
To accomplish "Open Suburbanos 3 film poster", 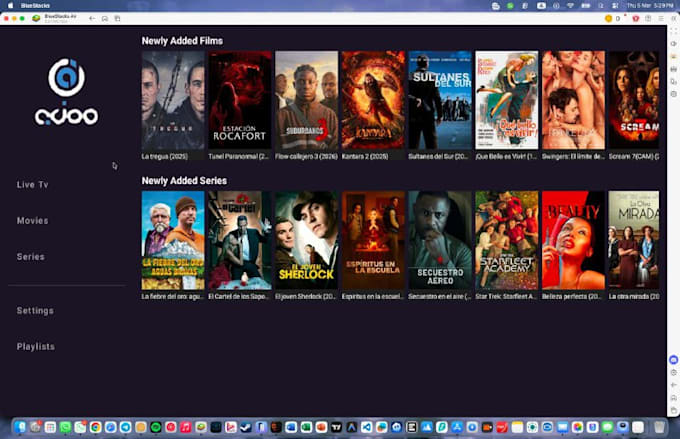I will click(x=307, y=100).
